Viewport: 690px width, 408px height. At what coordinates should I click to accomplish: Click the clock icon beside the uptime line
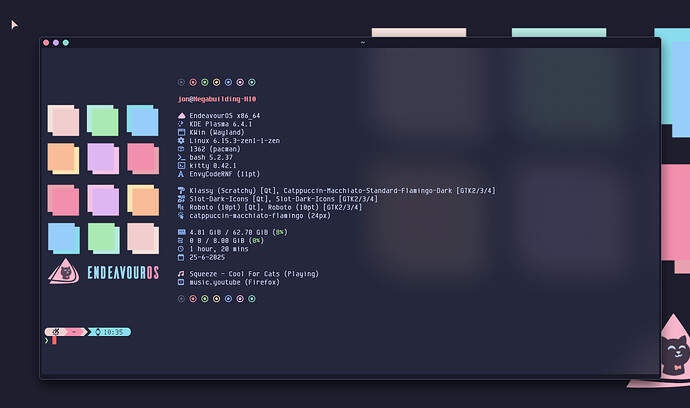click(x=181, y=248)
